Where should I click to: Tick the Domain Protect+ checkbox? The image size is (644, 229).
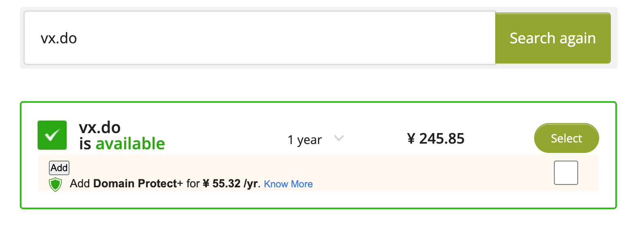pos(566,173)
